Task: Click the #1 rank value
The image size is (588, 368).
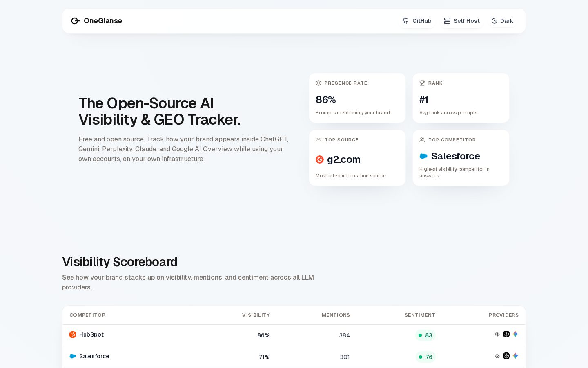Action: (x=424, y=100)
